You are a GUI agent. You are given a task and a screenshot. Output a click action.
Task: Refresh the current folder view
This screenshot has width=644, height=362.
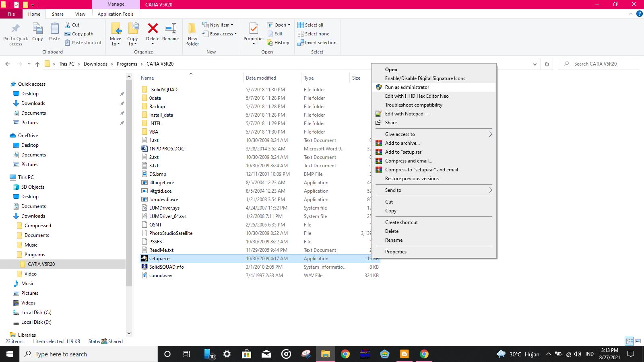[547, 64]
